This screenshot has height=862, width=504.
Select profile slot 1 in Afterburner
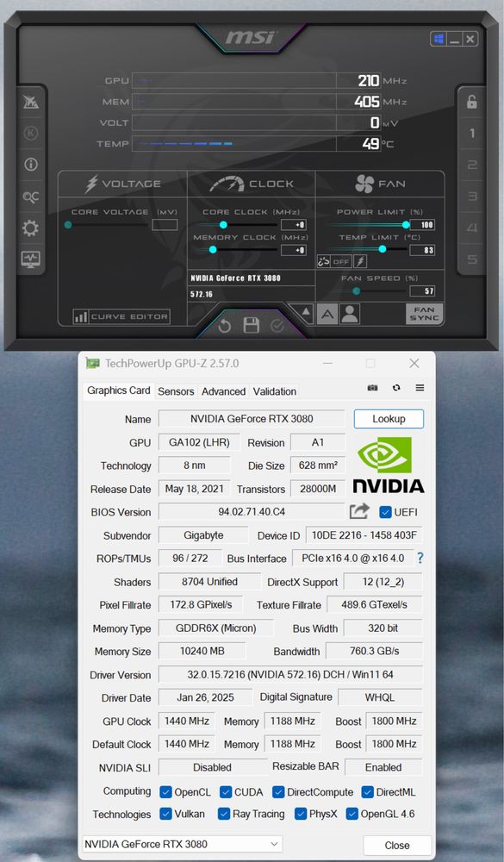click(x=471, y=133)
